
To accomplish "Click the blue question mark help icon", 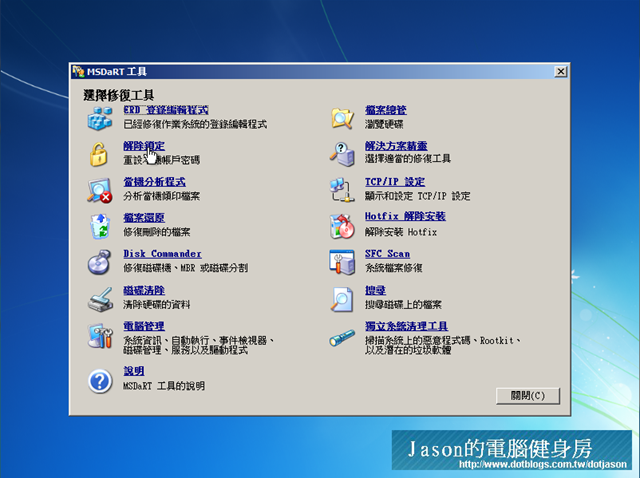I will pyautogui.click(x=100, y=381).
